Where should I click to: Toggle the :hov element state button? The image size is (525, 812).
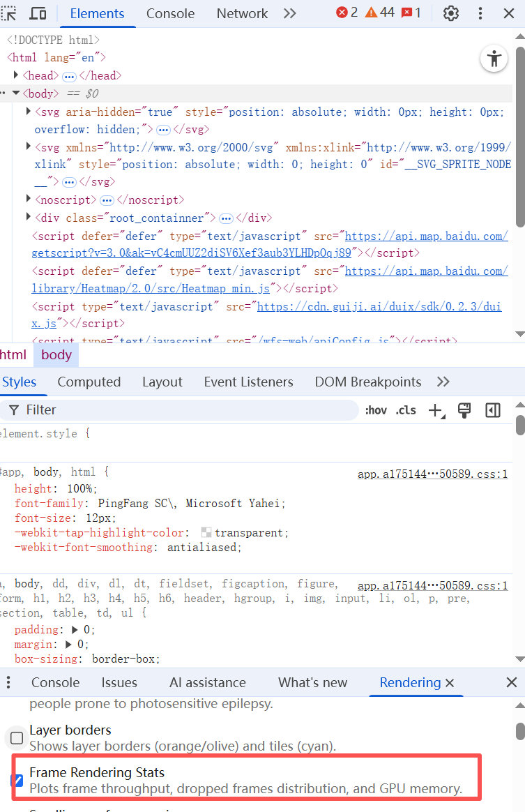pos(376,410)
